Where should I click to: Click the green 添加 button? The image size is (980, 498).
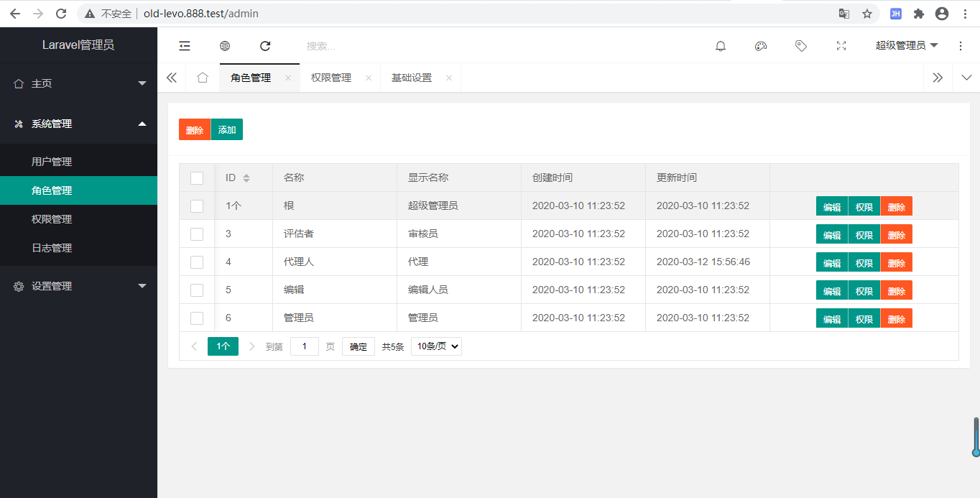[x=227, y=130]
